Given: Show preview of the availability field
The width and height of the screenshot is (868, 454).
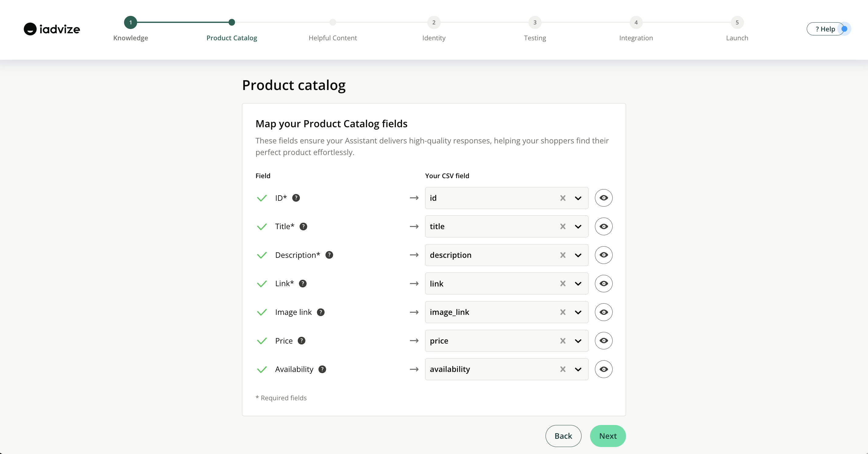Looking at the screenshot, I should click(603, 369).
